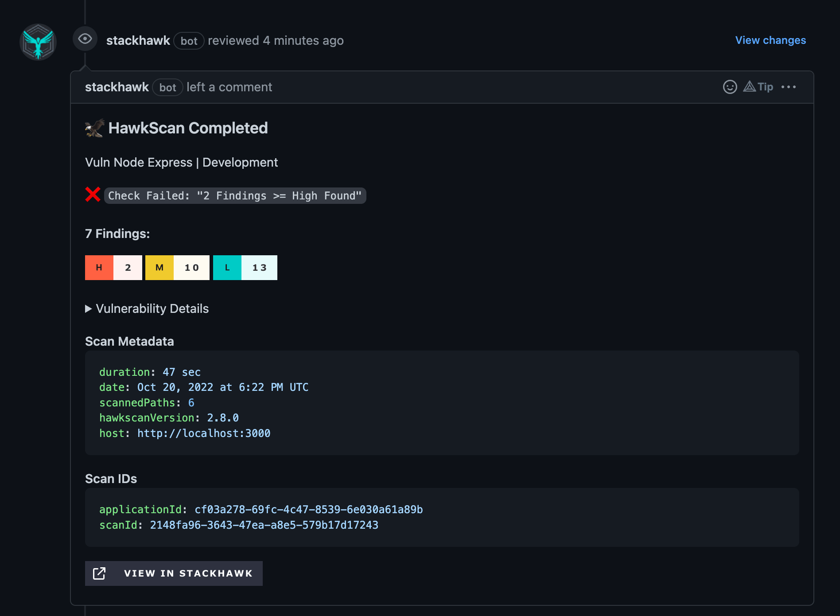Image resolution: width=840 pixels, height=616 pixels.
Task: Open the comment's disclosure triangle before Vulnerability Details
Action: pyautogui.click(x=88, y=308)
